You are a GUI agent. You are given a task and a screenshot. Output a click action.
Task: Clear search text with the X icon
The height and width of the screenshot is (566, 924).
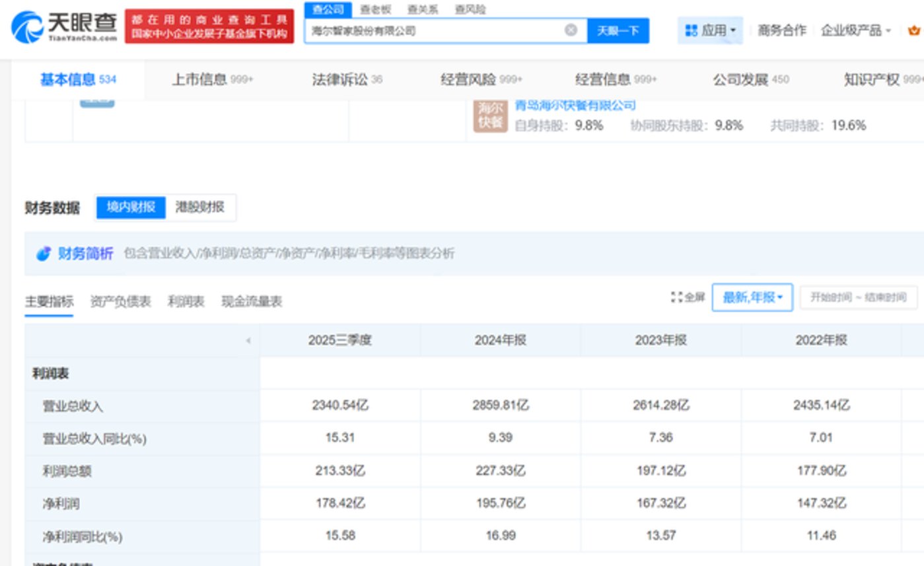tap(571, 30)
